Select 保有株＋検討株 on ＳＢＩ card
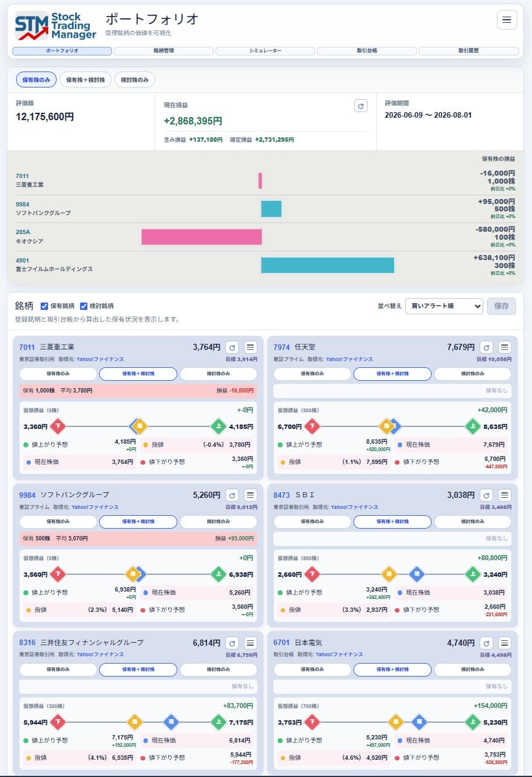The width and height of the screenshot is (532, 777). click(x=392, y=522)
